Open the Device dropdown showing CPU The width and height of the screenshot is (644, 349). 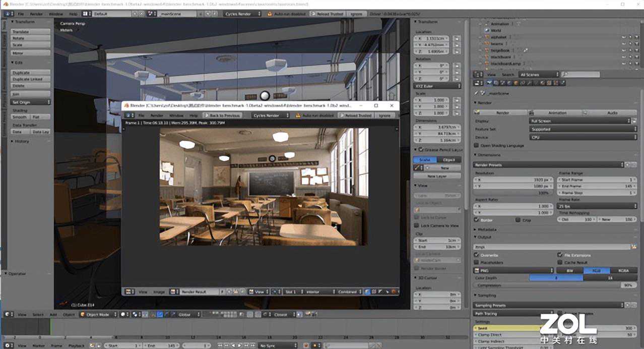pyautogui.click(x=583, y=137)
